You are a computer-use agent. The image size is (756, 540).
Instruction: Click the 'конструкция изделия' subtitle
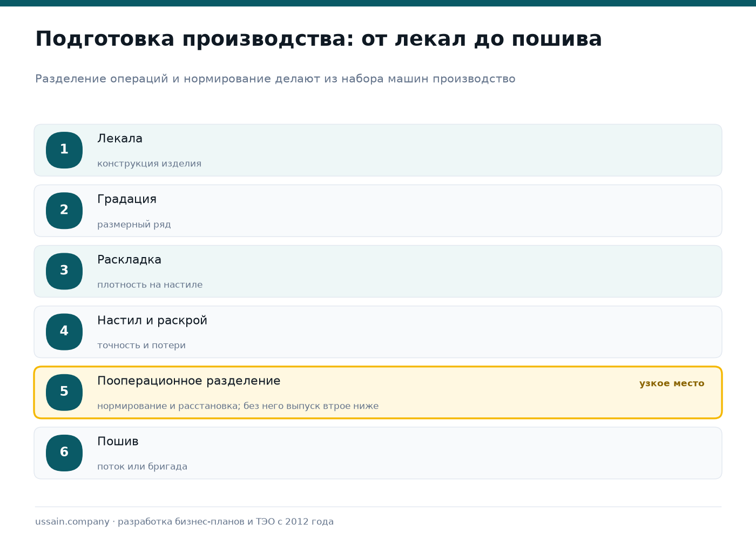pos(149,164)
